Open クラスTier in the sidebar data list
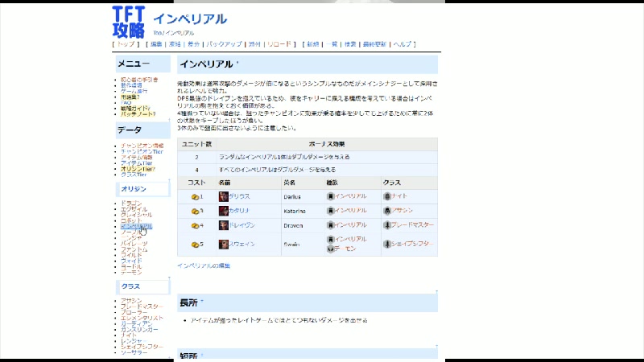The height and width of the screenshot is (362, 644). click(134, 175)
